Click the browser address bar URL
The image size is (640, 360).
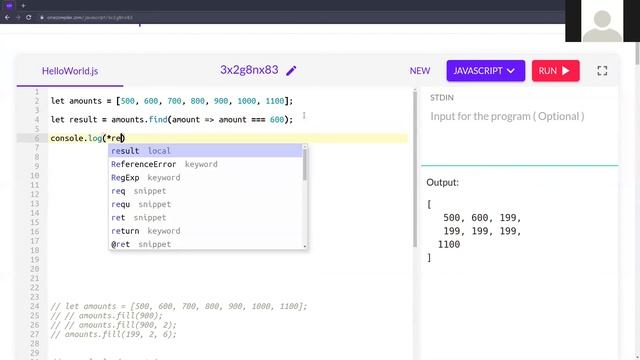(89, 18)
